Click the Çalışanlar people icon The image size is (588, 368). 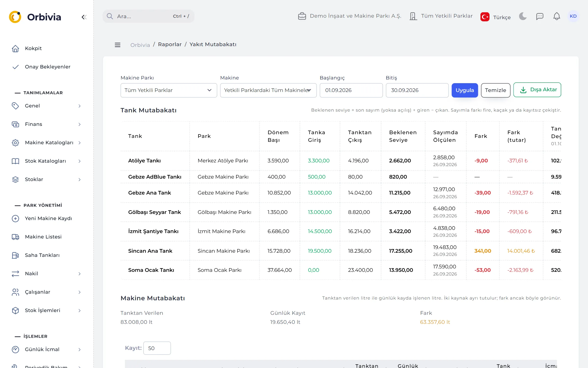point(15,292)
